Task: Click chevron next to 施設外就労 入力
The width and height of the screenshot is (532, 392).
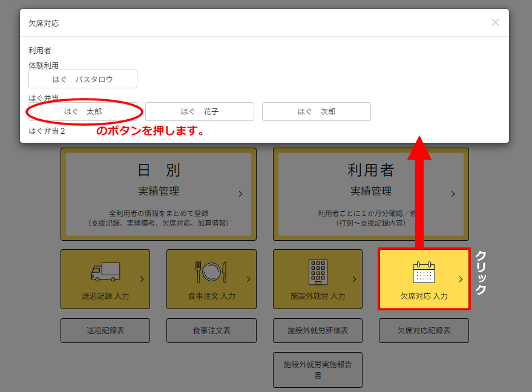Action: click(354, 279)
